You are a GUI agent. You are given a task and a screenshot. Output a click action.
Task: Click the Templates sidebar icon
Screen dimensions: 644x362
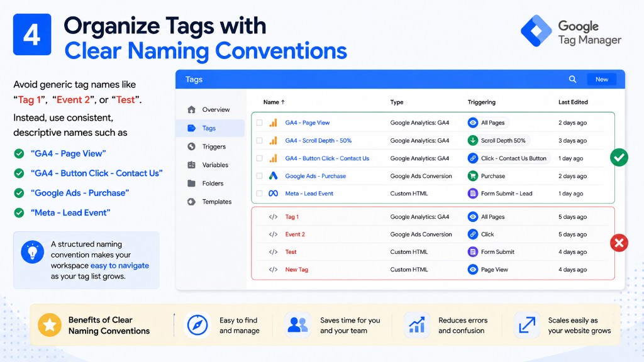point(191,202)
